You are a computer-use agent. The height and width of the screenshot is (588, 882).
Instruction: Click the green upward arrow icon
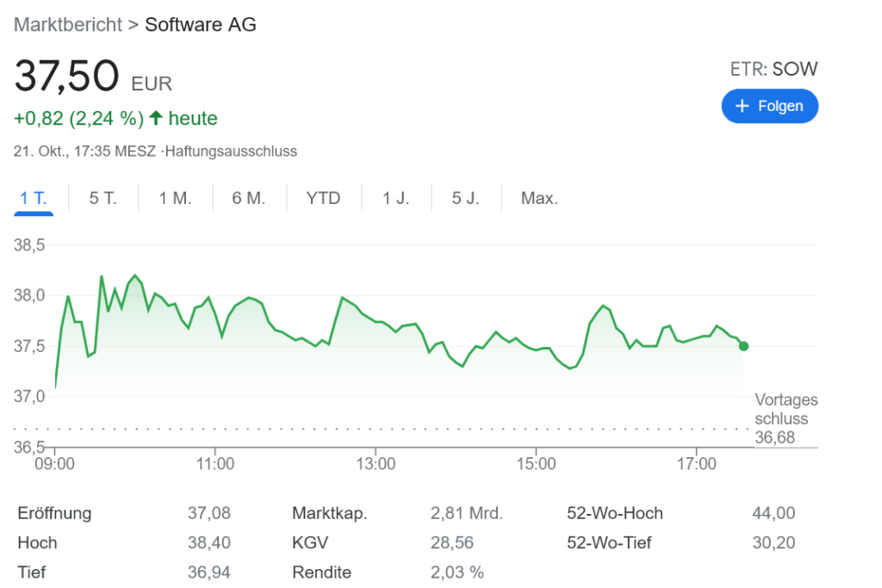[x=156, y=118]
